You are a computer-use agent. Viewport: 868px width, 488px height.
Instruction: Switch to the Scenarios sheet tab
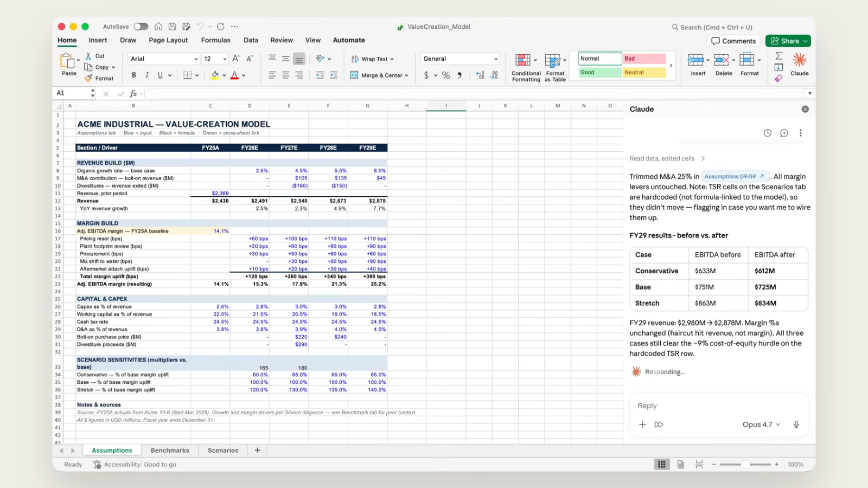(223, 450)
